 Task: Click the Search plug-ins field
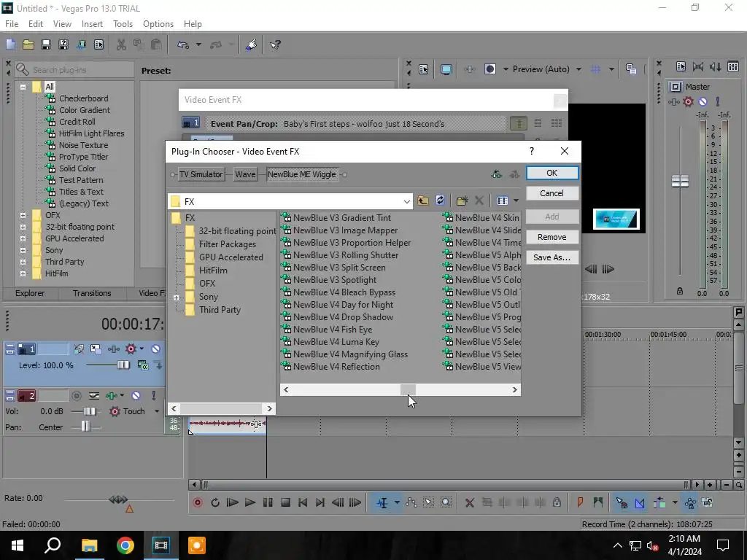coord(74,70)
